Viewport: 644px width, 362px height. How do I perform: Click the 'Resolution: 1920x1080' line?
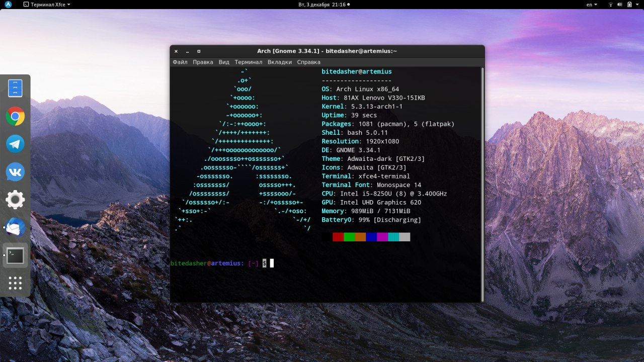coord(360,141)
